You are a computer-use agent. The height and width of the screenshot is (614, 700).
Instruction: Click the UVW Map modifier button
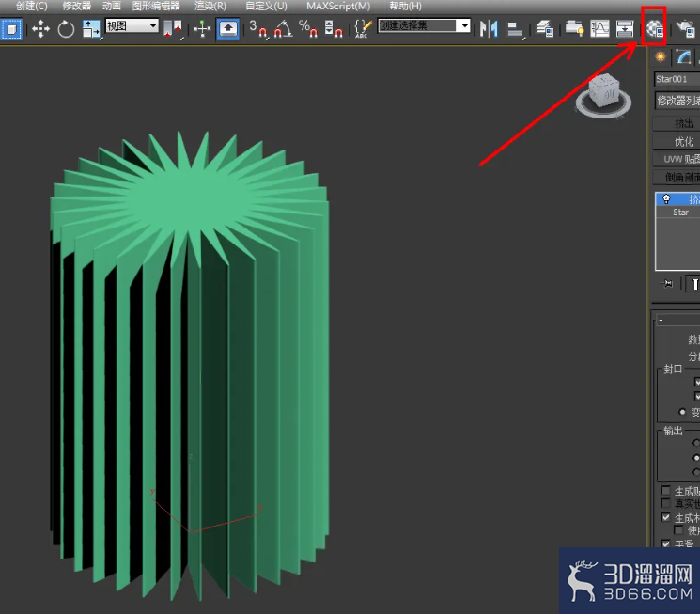(x=677, y=159)
